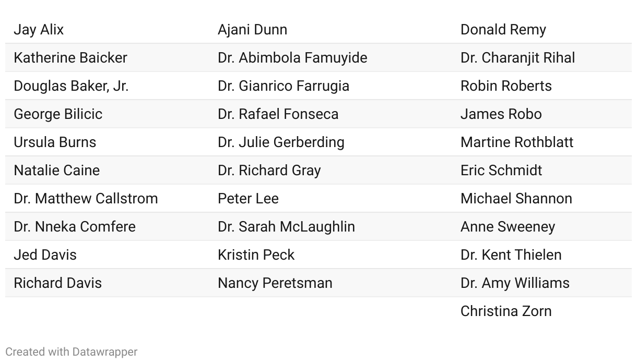The height and width of the screenshot is (364, 637).
Task: Select the Ajani Dunn cell
Action: tap(252, 30)
